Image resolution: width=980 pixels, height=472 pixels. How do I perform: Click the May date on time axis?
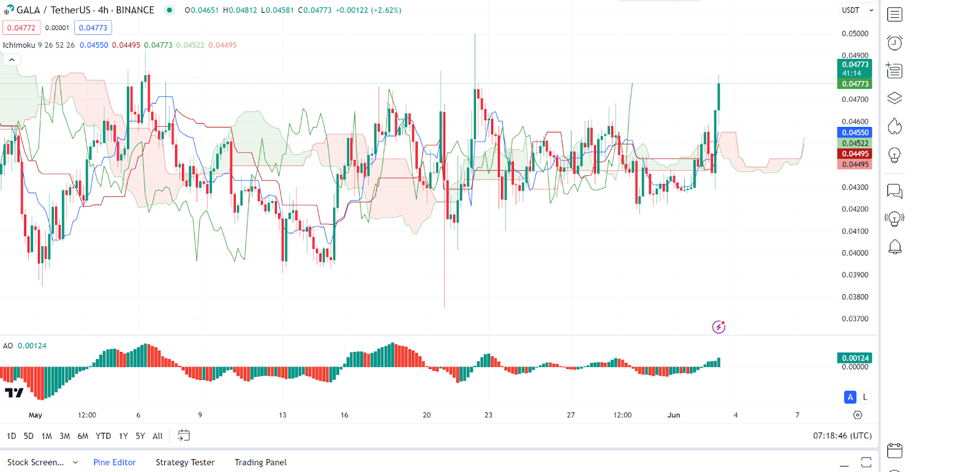pos(36,415)
